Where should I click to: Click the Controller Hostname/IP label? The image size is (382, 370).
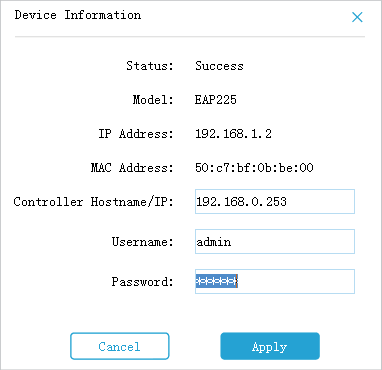(94, 202)
